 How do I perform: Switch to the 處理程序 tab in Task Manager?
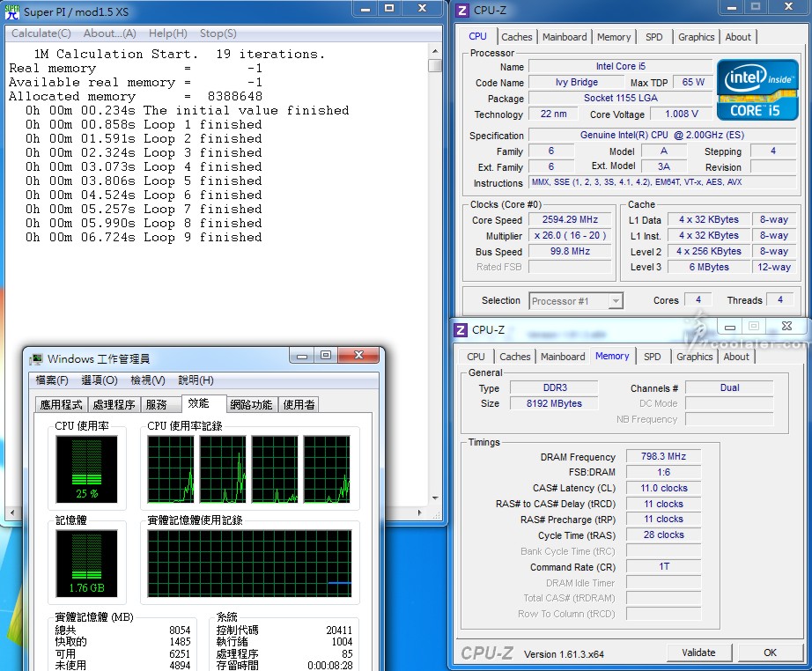[114, 405]
